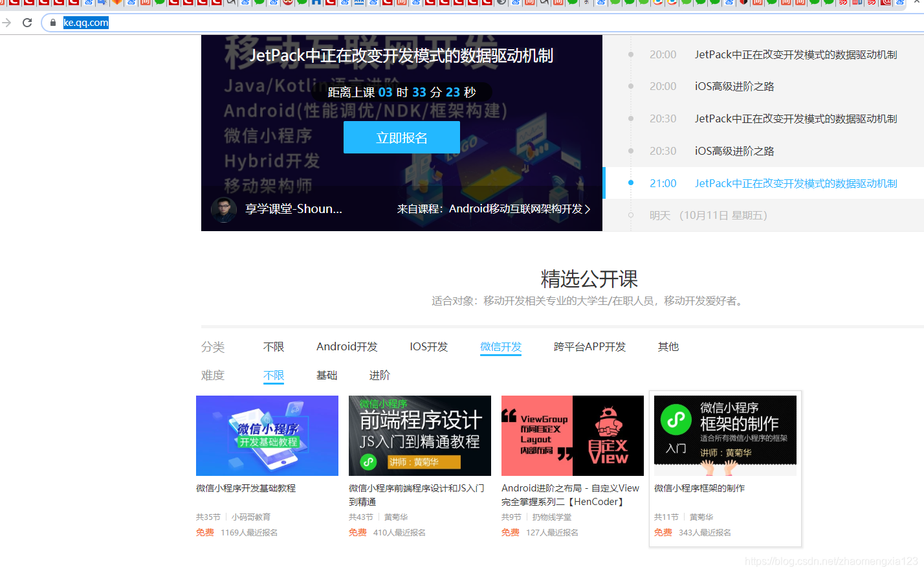Click the timeline dot beside 20:00 iOS高级进阶之路
The height and width of the screenshot is (573, 924).
[x=630, y=86]
